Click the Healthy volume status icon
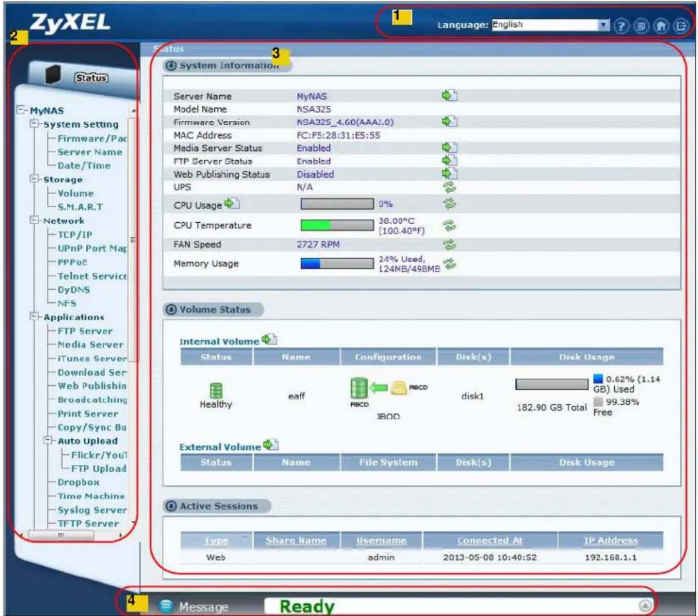This screenshot has width=698, height=616. pyautogui.click(x=216, y=391)
